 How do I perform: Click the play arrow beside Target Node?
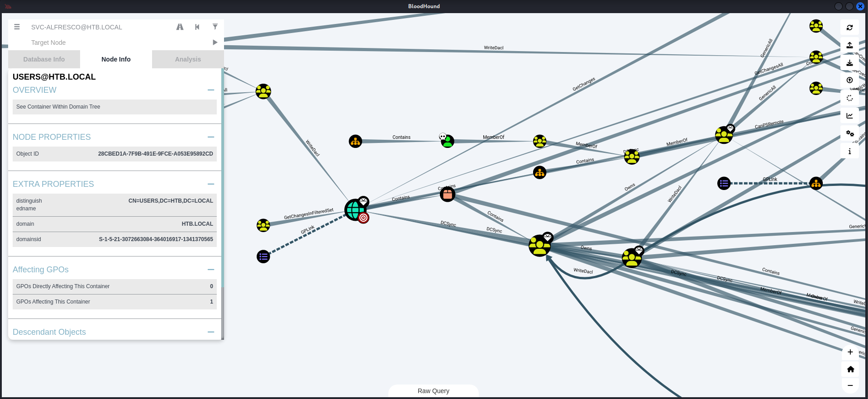coord(215,42)
